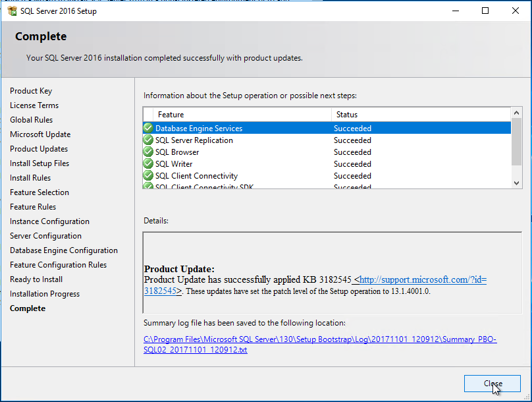The image size is (532, 402).
Task: Select the SQL Writer feature row
Action: [x=327, y=163]
